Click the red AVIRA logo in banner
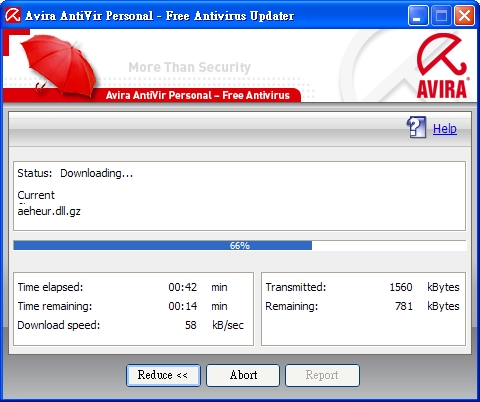The height and width of the screenshot is (402, 480). [x=442, y=66]
